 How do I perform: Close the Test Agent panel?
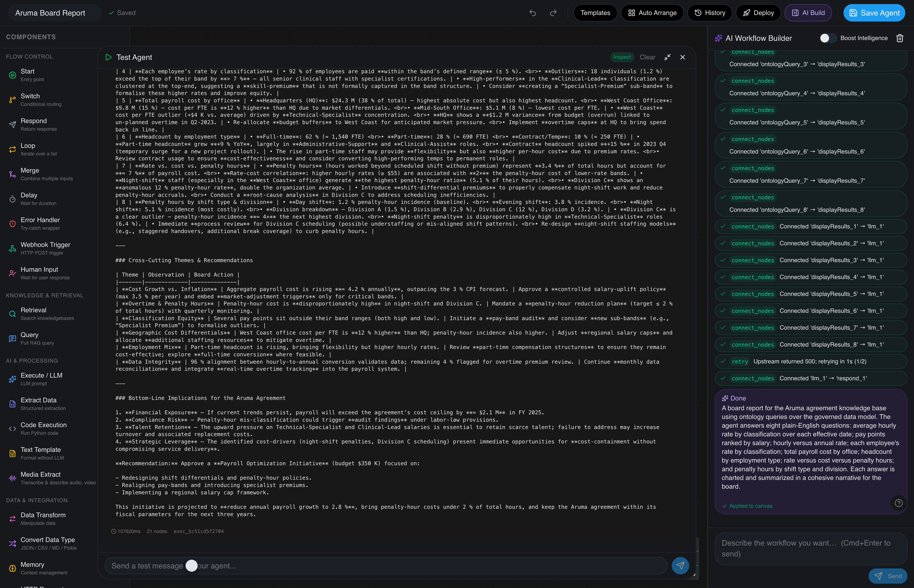point(683,57)
